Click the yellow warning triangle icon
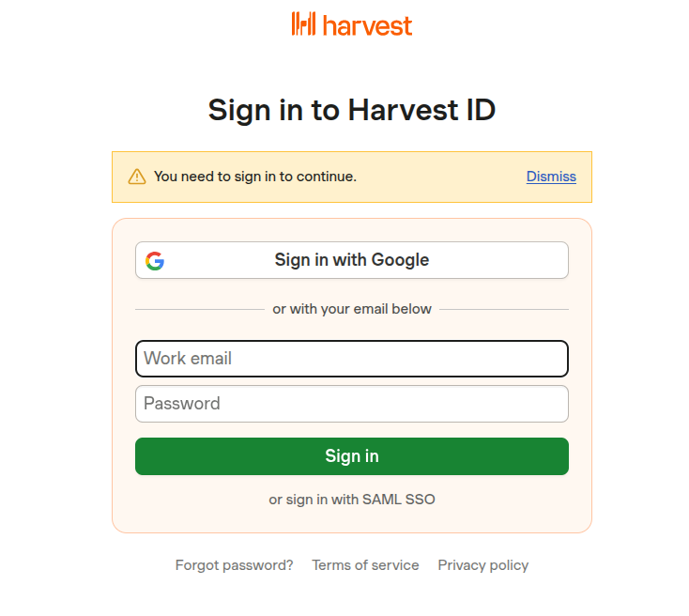Viewport: 689px width, 616px height. point(137,177)
